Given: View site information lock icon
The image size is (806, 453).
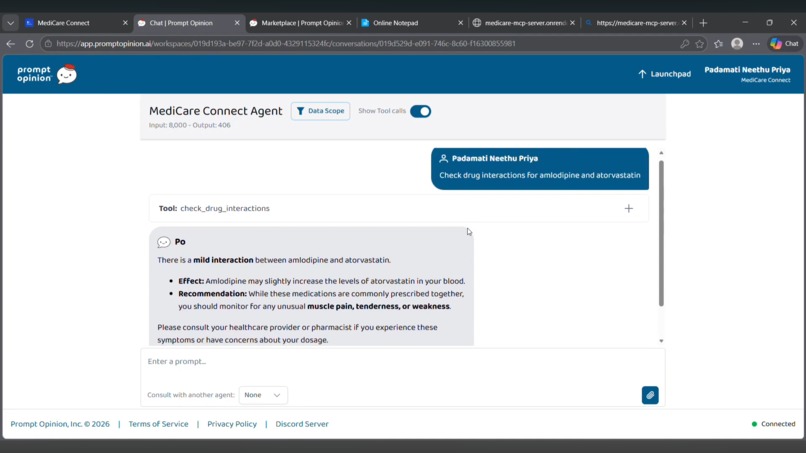Looking at the screenshot, I should (48, 44).
